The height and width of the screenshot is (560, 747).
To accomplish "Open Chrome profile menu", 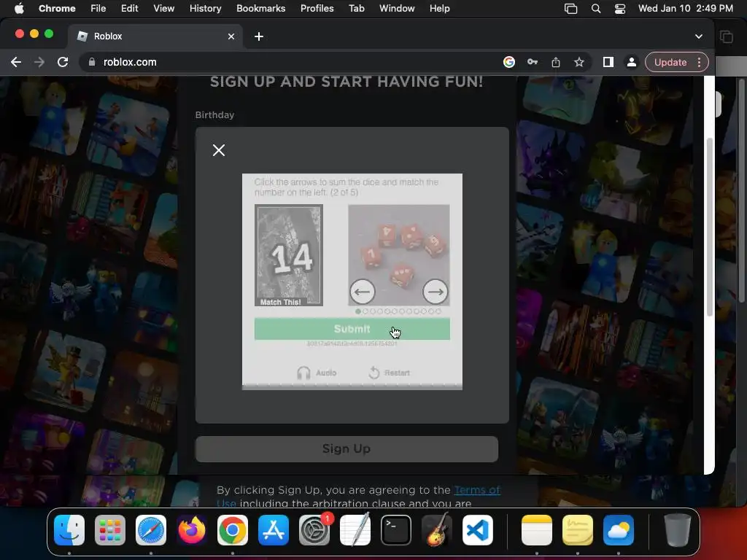I will pyautogui.click(x=631, y=63).
